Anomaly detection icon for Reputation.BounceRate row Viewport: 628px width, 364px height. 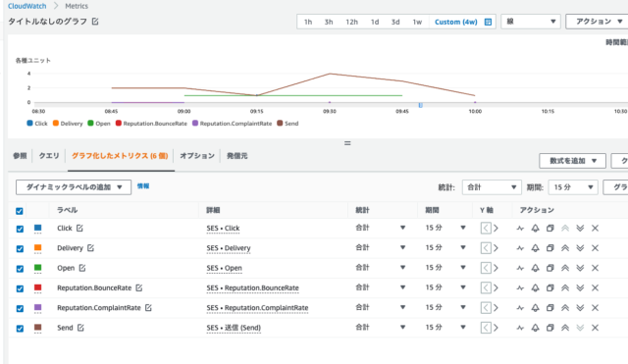[520, 287]
